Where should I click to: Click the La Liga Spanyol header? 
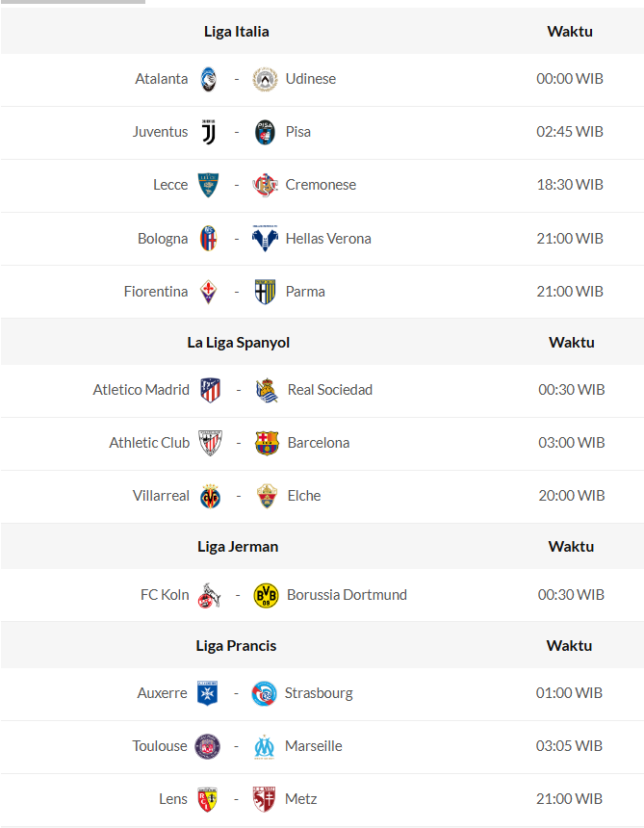239,343
